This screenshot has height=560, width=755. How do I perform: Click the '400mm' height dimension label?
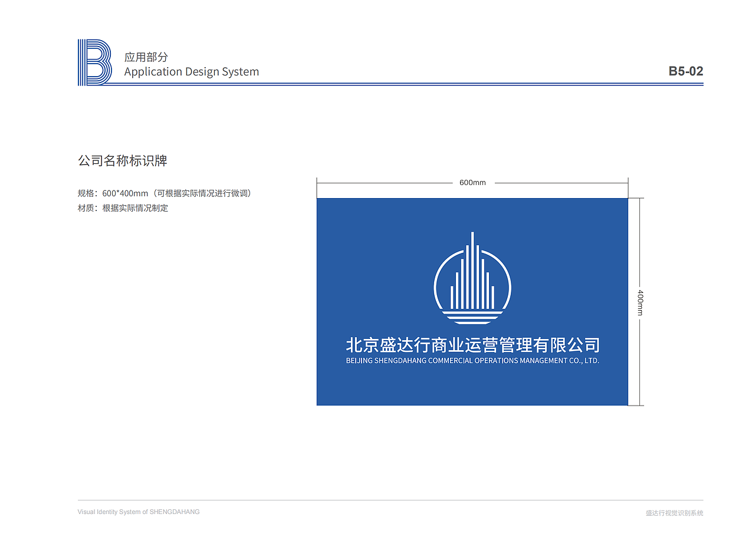pyautogui.click(x=641, y=302)
